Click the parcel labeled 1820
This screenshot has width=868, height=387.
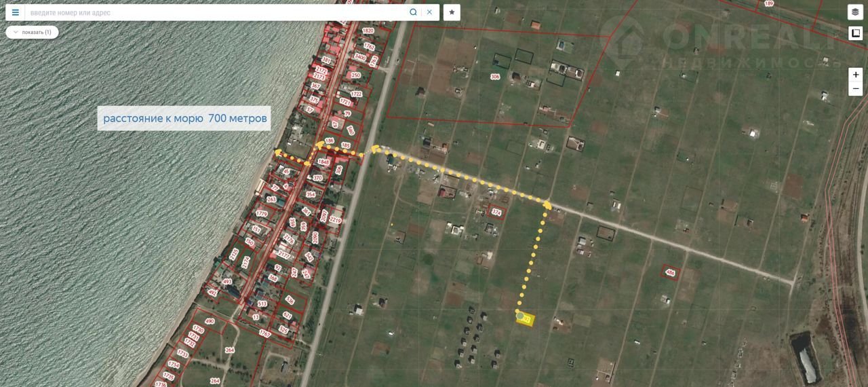(x=368, y=31)
